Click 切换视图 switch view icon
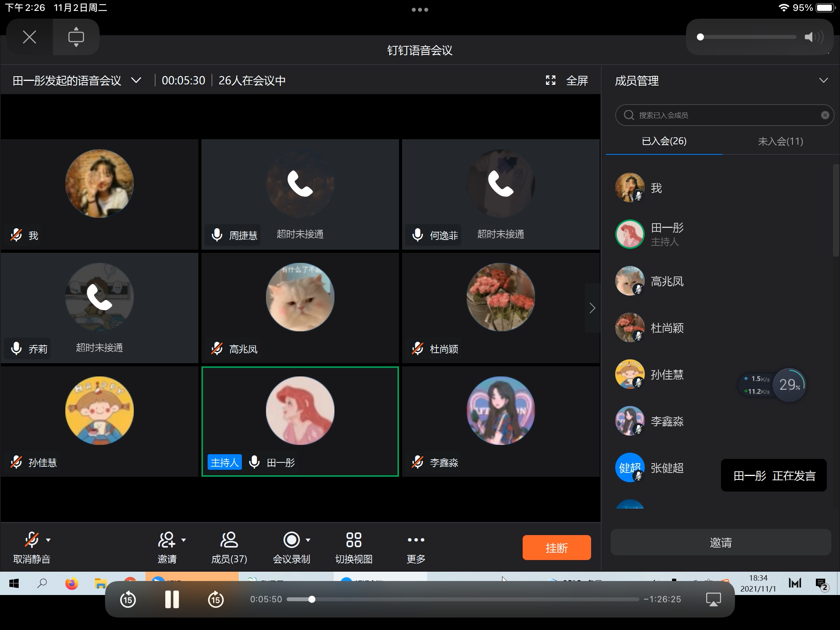Screen dimensions: 840x630 click(353, 540)
